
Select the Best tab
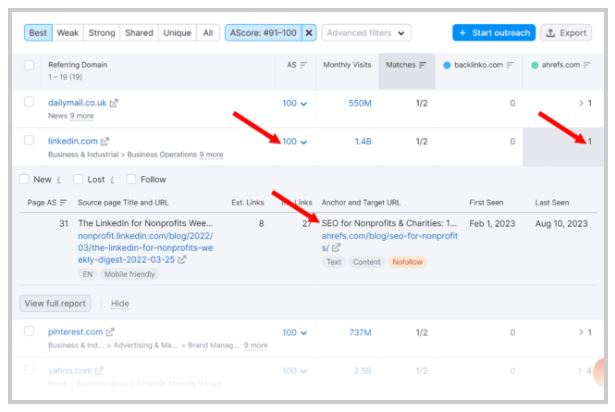point(38,33)
